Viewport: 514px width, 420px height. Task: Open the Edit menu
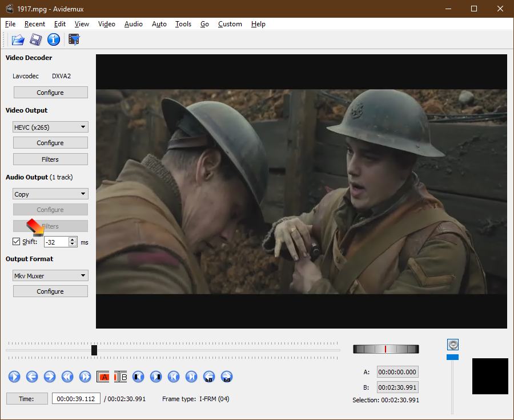click(59, 24)
